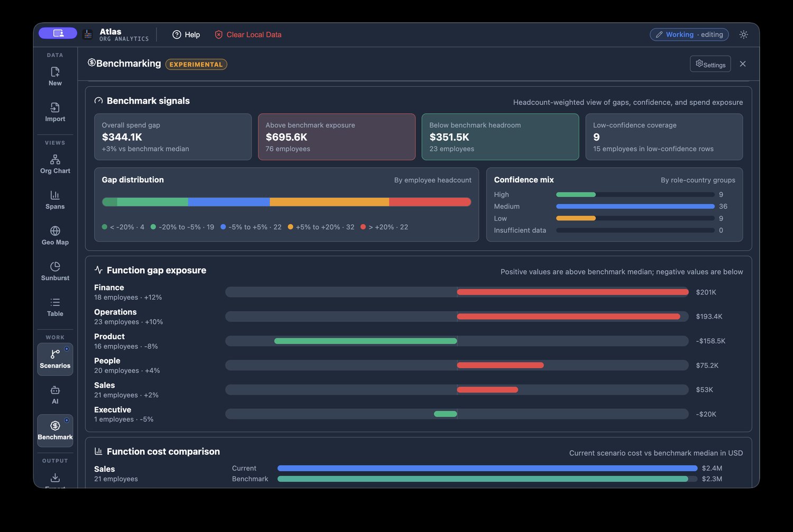Image resolution: width=793 pixels, height=532 pixels.
Task: Click the Sales Current cost bar
Action: click(487, 468)
